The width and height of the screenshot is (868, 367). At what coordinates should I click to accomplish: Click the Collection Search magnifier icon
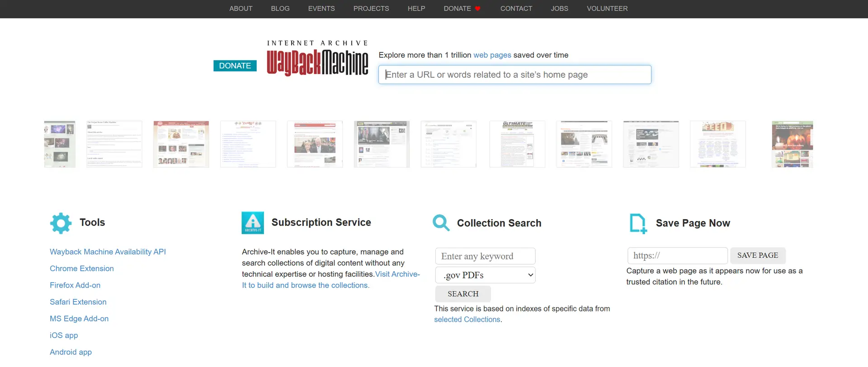tap(441, 223)
